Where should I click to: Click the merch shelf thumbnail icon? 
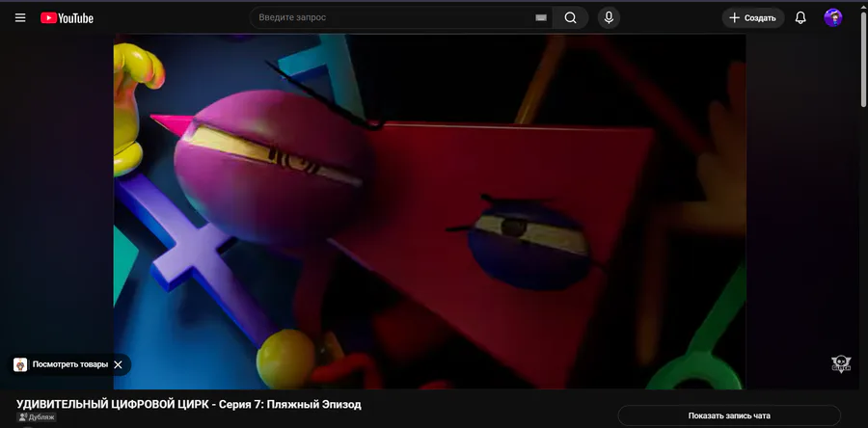coord(20,364)
